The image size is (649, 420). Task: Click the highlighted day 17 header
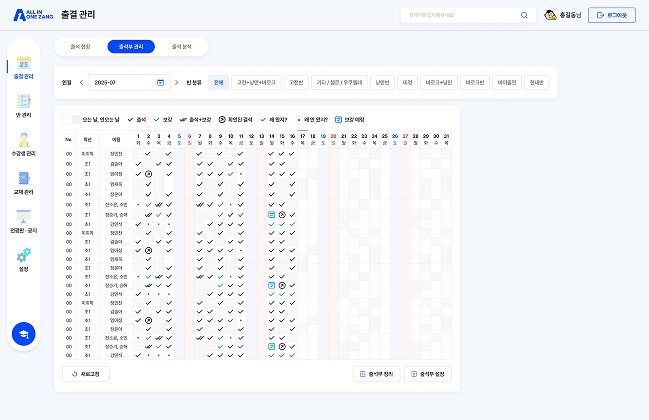click(x=303, y=139)
